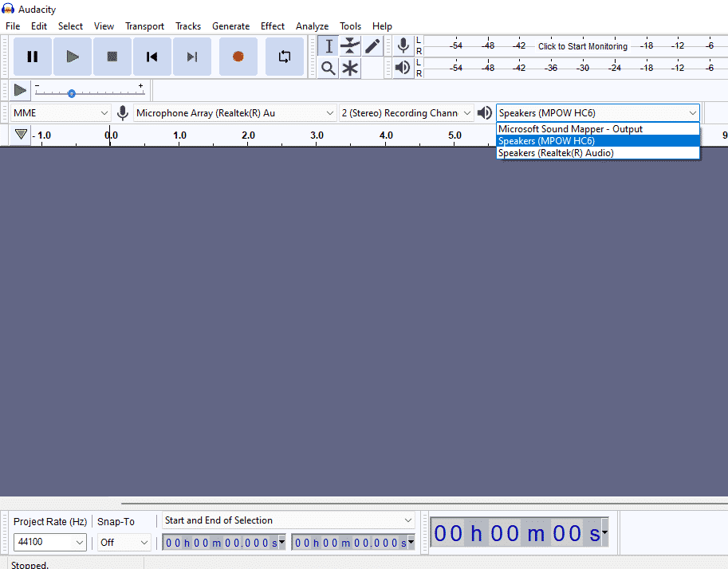Open the File menu
The width and height of the screenshot is (728, 569).
[13, 26]
